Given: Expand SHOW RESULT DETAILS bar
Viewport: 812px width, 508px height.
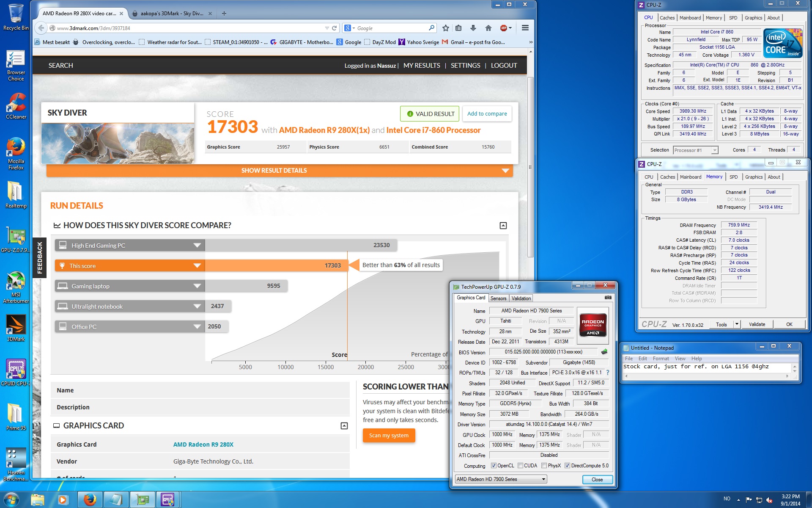Looking at the screenshot, I should coord(280,171).
